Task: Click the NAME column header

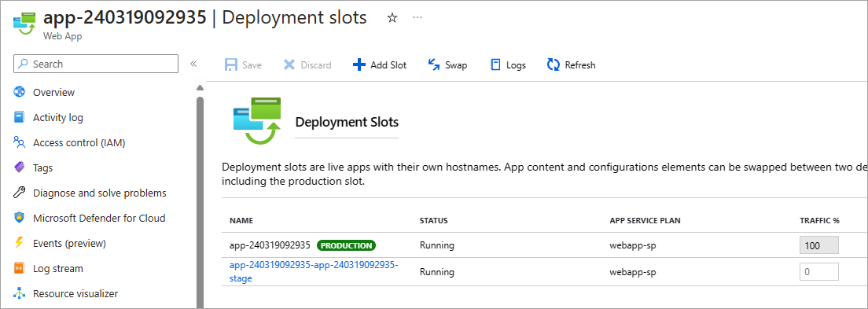Action: 241,220
